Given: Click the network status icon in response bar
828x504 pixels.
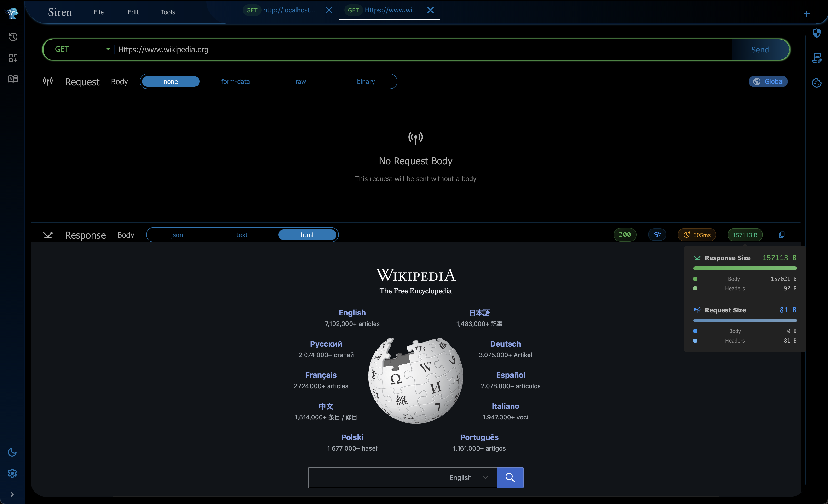Looking at the screenshot, I should click(657, 235).
